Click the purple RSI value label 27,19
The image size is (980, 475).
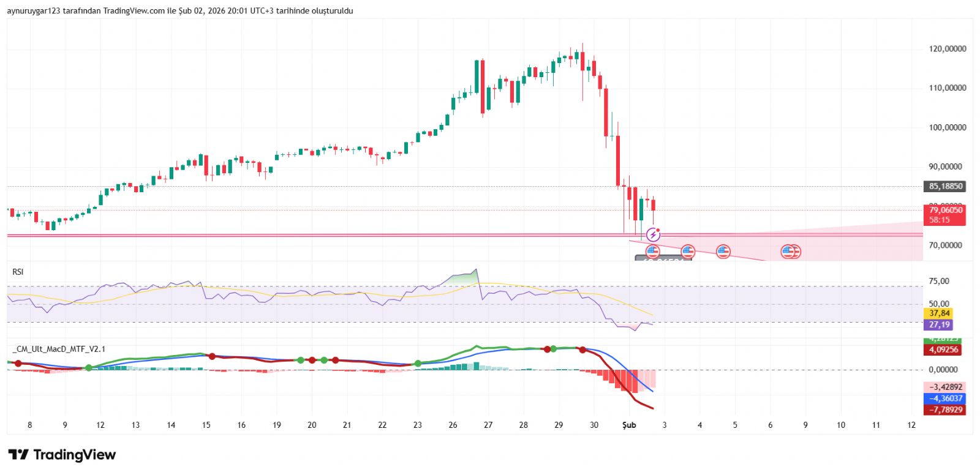coord(938,325)
